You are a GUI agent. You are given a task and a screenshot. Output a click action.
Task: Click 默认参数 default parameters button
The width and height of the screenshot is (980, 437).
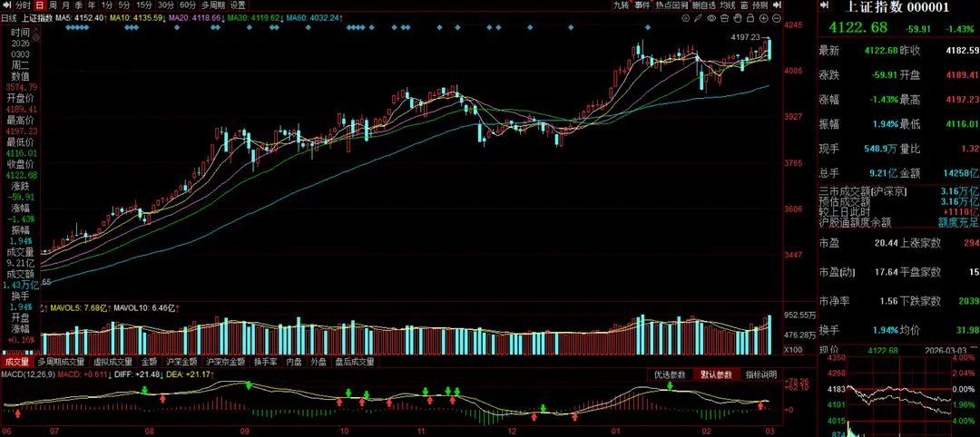[x=716, y=374]
